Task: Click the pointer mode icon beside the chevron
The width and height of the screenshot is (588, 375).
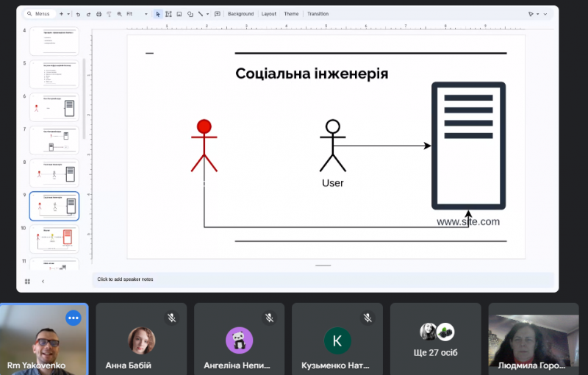Action: coord(531,14)
